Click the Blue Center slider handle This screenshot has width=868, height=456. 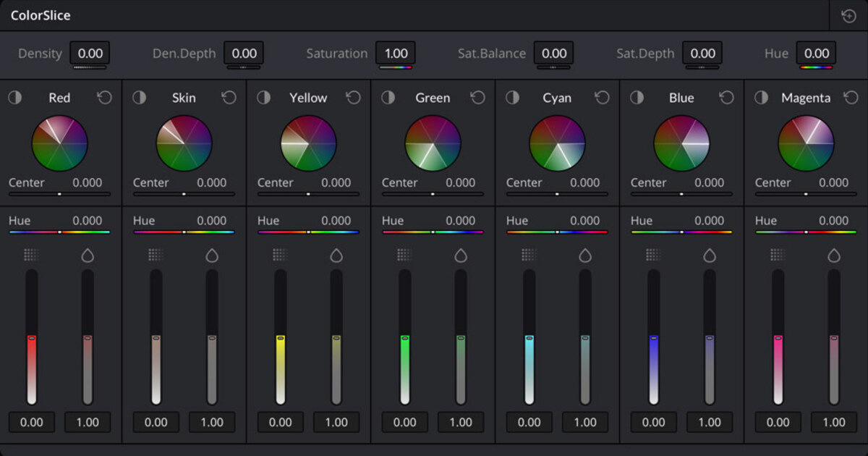coord(681,194)
